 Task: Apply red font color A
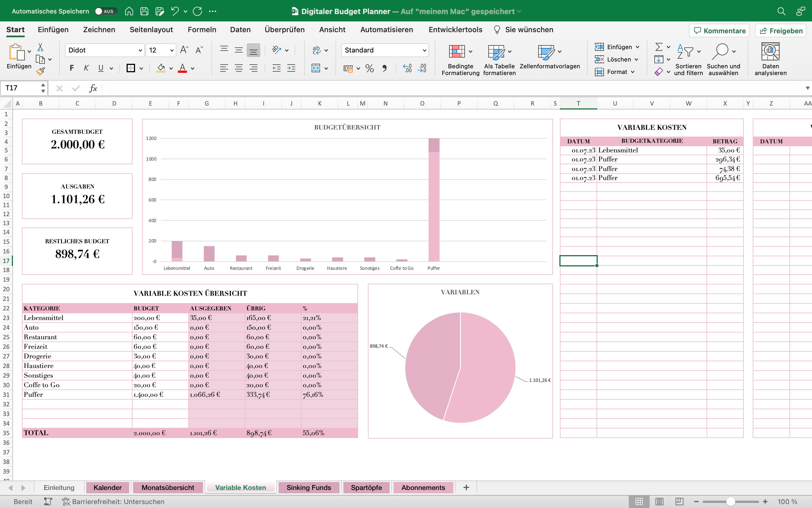coord(182,68)
